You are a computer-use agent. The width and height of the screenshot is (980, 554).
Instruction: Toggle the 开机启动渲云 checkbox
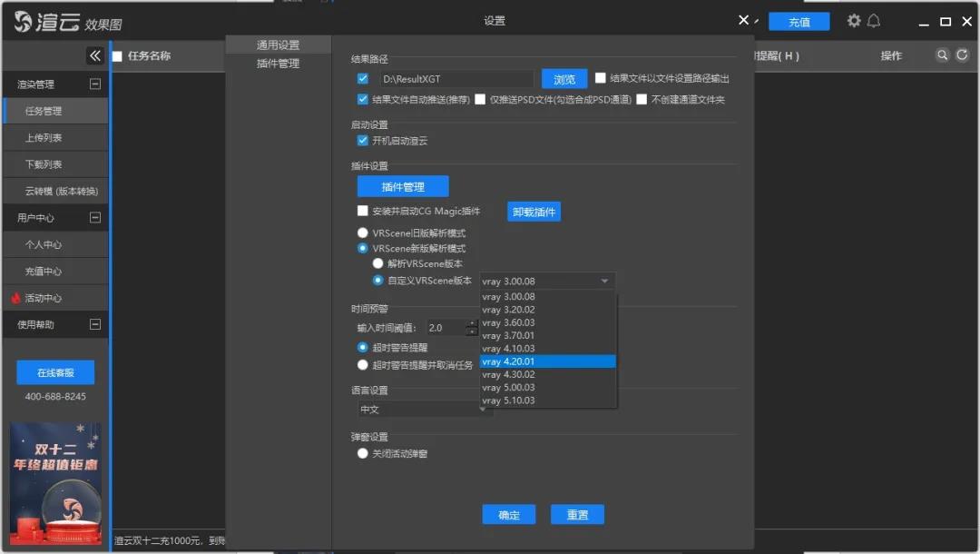[363, 141]
